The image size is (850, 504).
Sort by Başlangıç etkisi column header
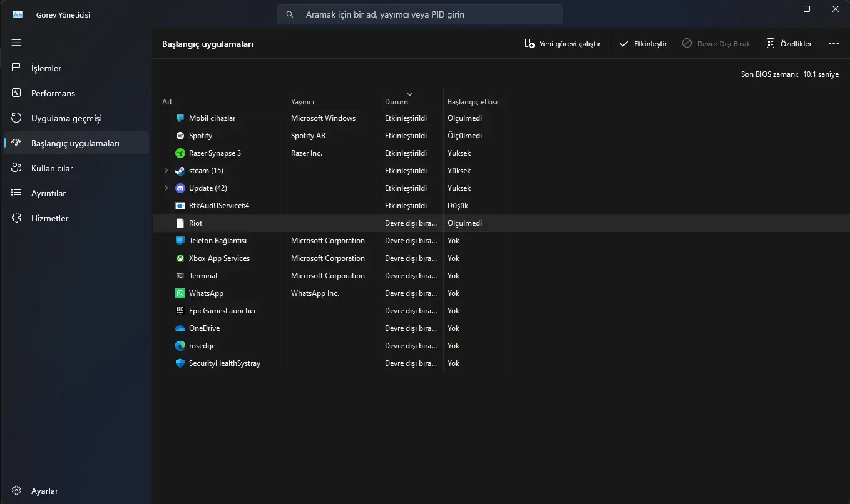coord(474,99)
